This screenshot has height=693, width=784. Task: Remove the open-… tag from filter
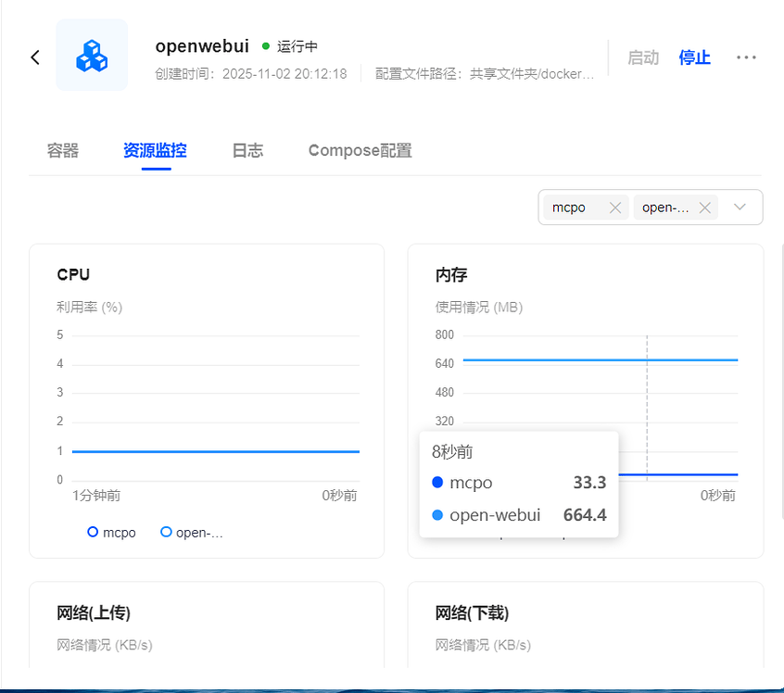click(x=704, y=208)
